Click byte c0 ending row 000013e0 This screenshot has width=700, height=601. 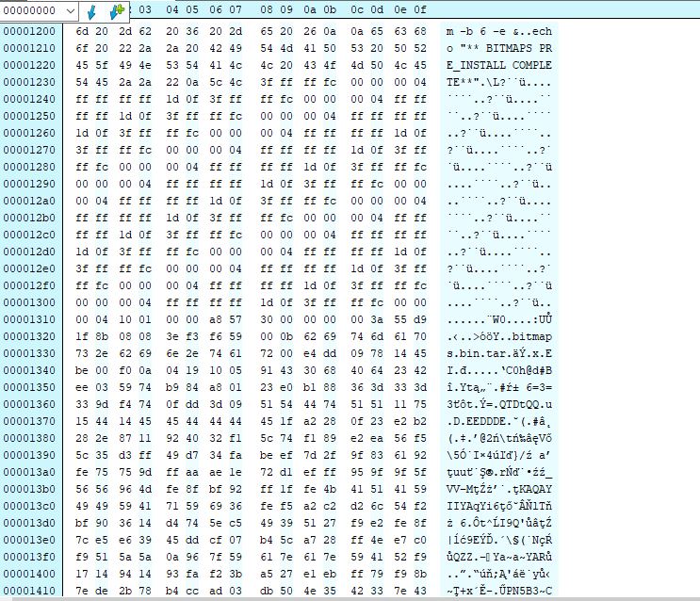[420, 541]
